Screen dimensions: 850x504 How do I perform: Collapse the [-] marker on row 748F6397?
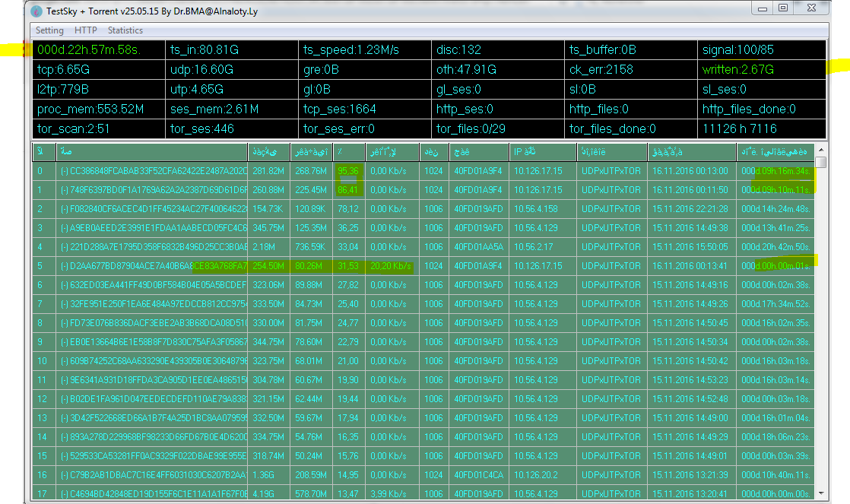65,190
